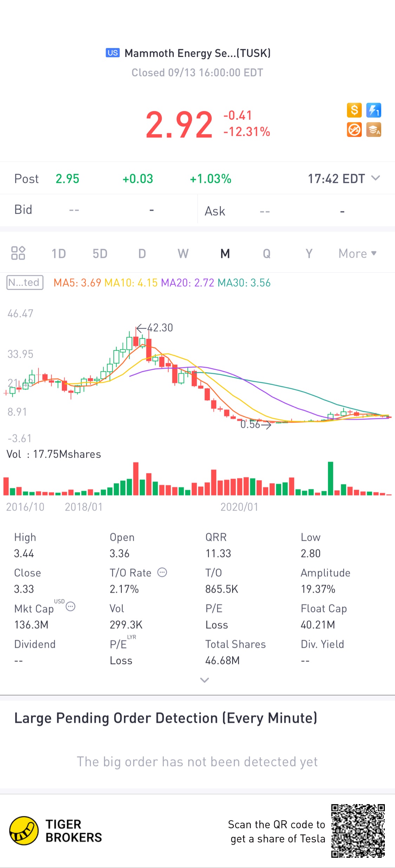The image size is (395, 868).
Task: Tap the Close 3.33 value
Action: click(24, 589)
